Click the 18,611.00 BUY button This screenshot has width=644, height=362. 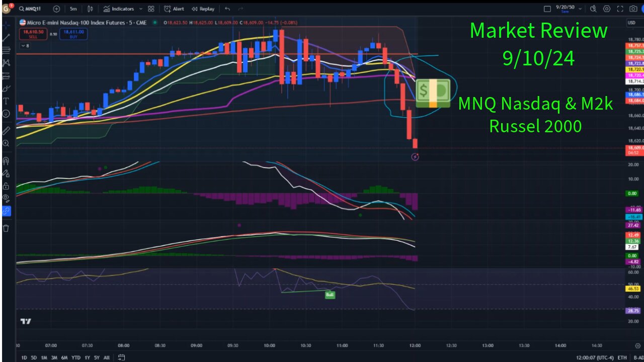pyautogui.click(x=73, y=34)
